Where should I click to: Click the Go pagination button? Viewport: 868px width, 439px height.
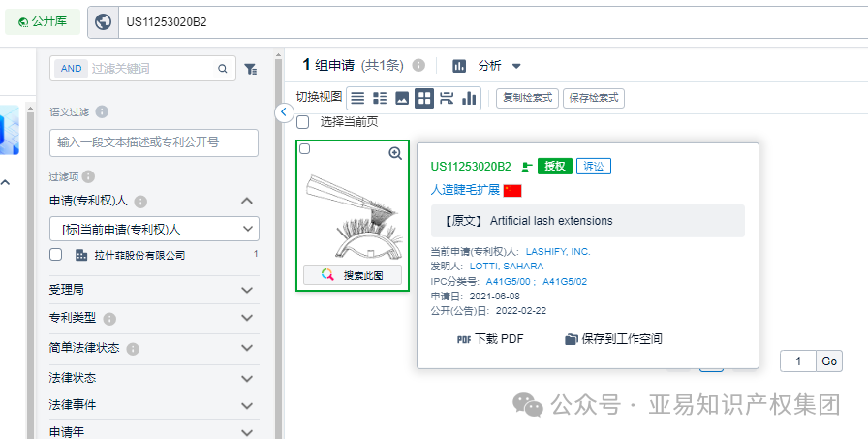coord(829,361)
